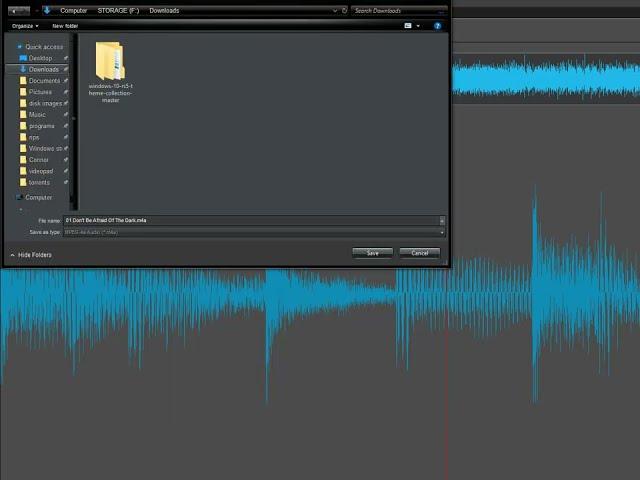Click the Computer icon in navigation pane

[x=19, y=198]
